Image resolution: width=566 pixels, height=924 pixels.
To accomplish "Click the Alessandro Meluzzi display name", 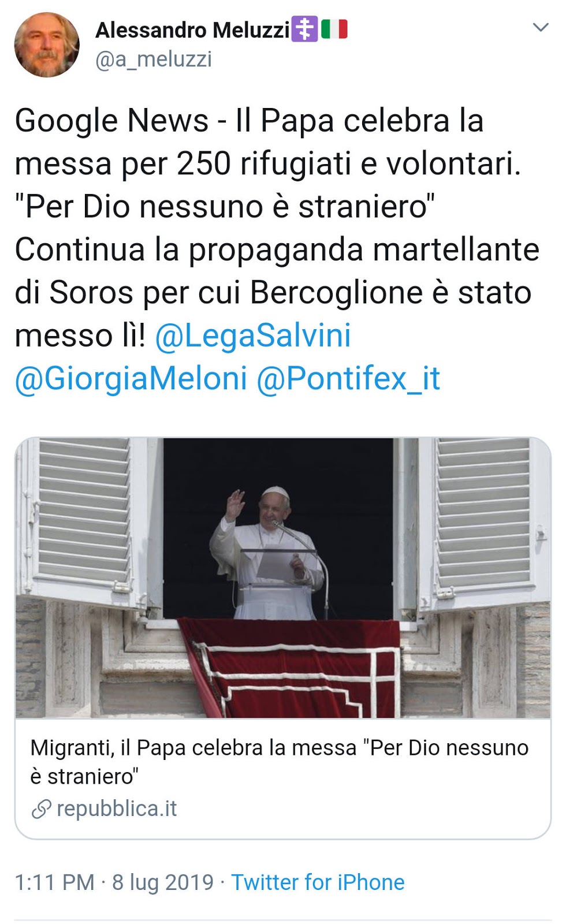I will pyautogui.click(x=192, y=30).
